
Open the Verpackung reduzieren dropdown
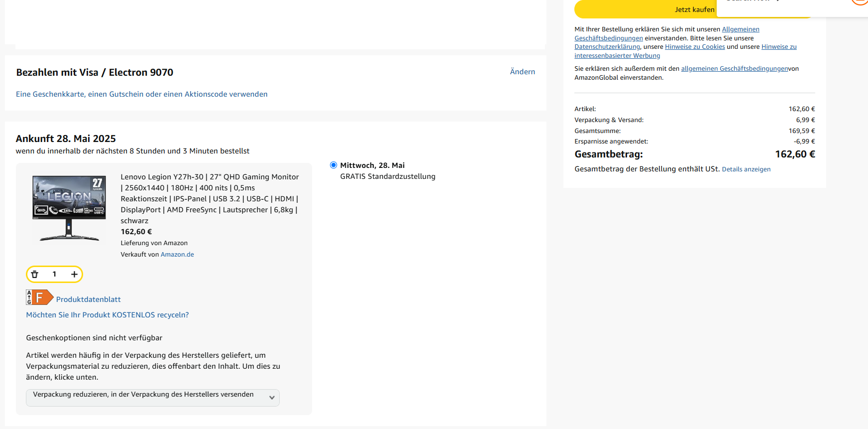point(152,398)
